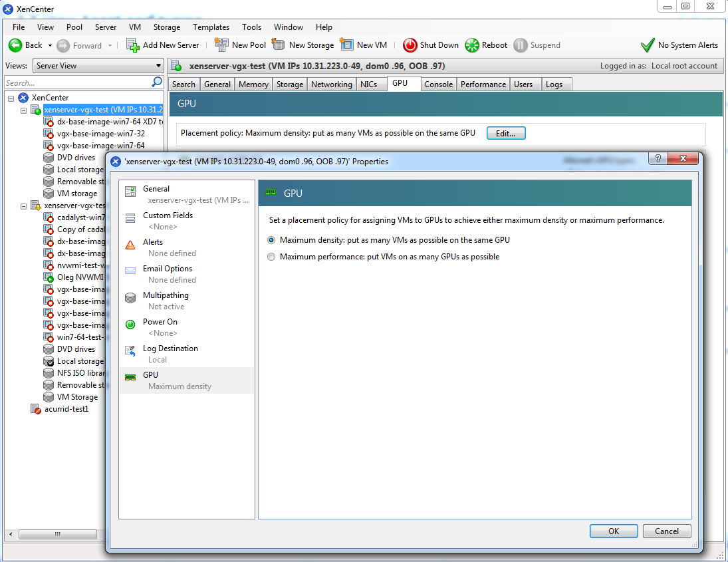Switch to the Performance tab
Image resolution: width=728 pixels, height=562 pixels.
[x=483, y=84]
